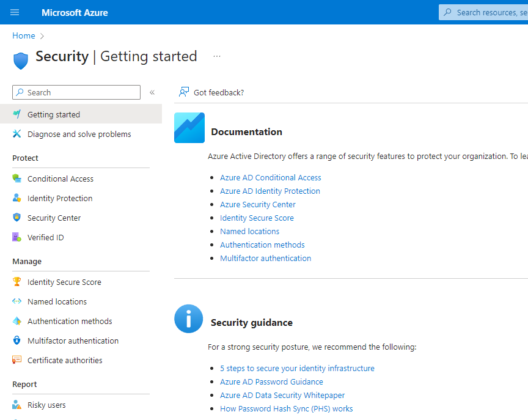This screenshot has height=420, width=528.
Task: Open the Named locations documentation link
Action: point(249,231)
